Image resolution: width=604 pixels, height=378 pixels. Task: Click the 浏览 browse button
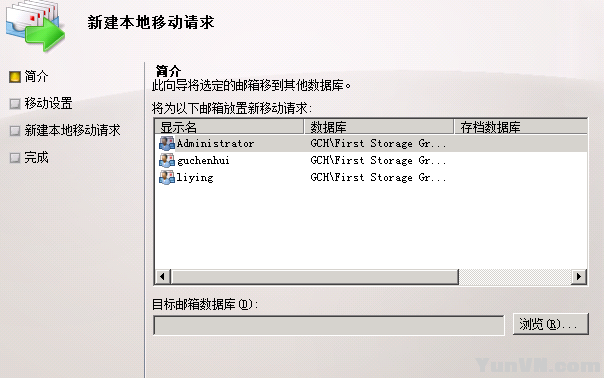(x=550, y=324)
